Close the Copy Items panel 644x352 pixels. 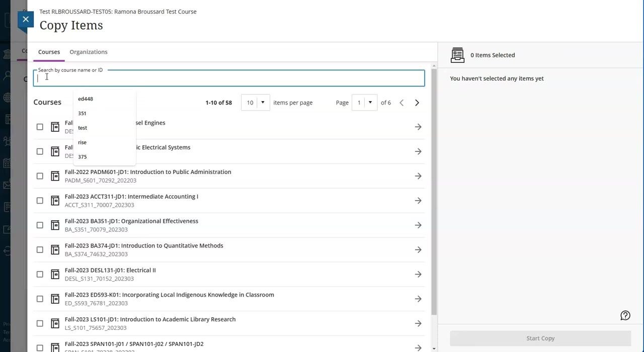(26, 20)
